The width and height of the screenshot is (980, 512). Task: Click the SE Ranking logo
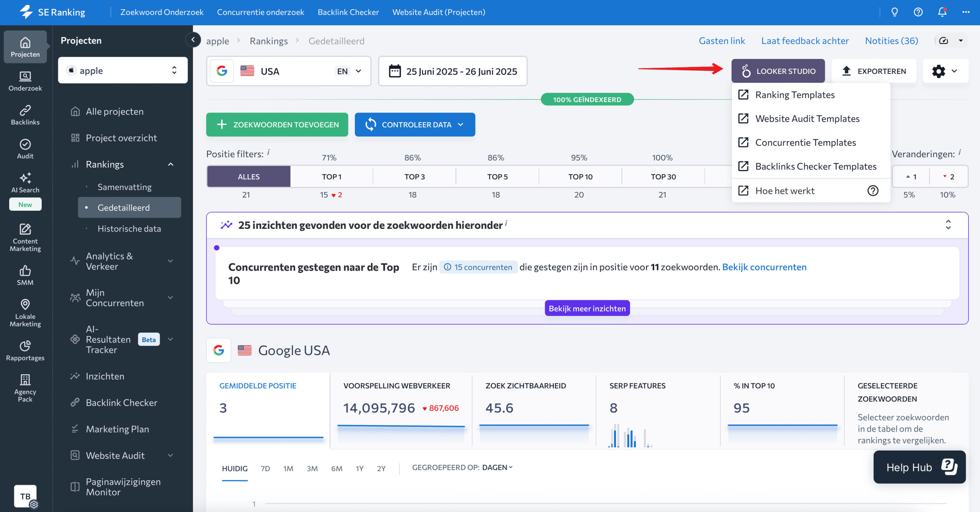pyautogui.click(x=52, y=12)
